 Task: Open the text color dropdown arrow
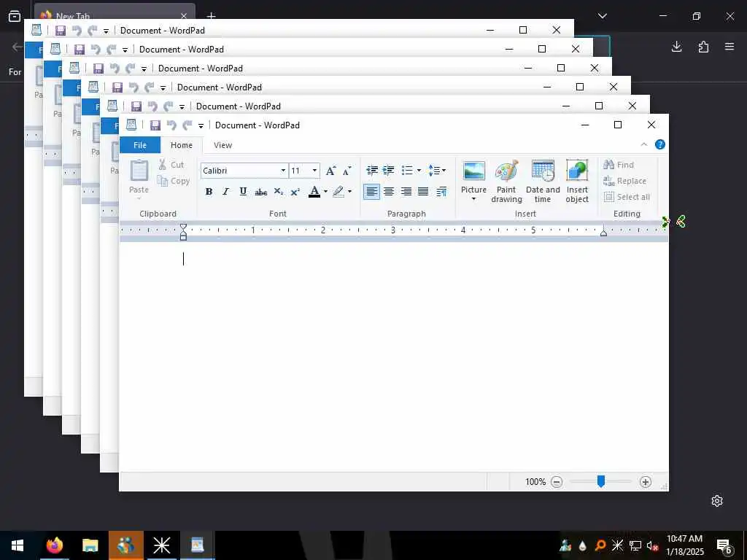coord(326,192)
